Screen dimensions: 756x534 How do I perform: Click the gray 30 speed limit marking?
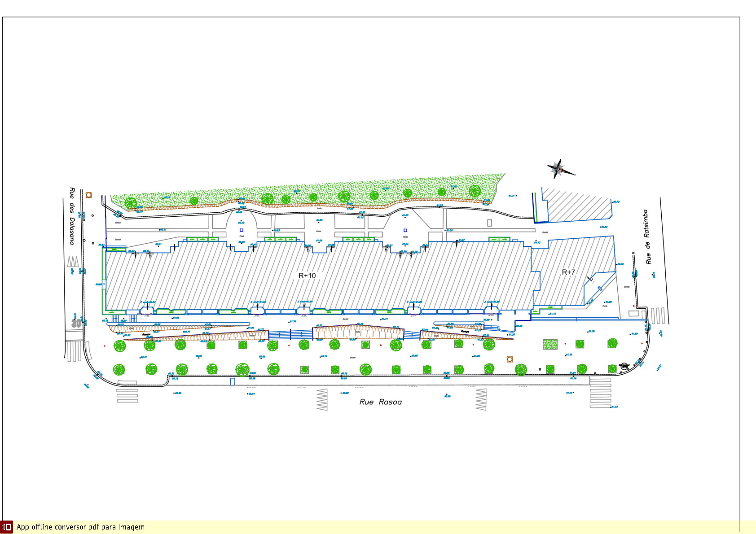pyautogui.click(x=76, y=323)
